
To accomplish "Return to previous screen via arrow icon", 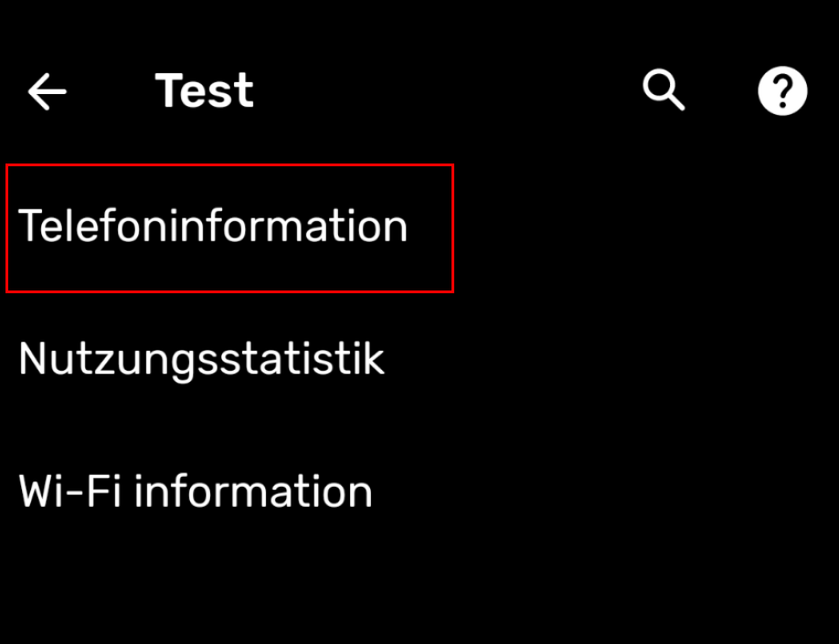I will click(48, 91).
